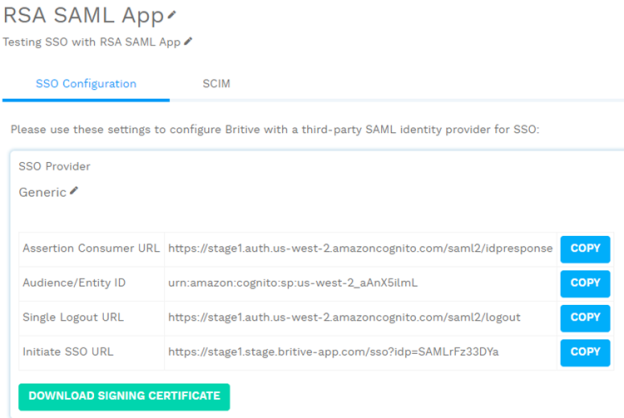
Task: Download the signing certificate
Action: [124, 396]
